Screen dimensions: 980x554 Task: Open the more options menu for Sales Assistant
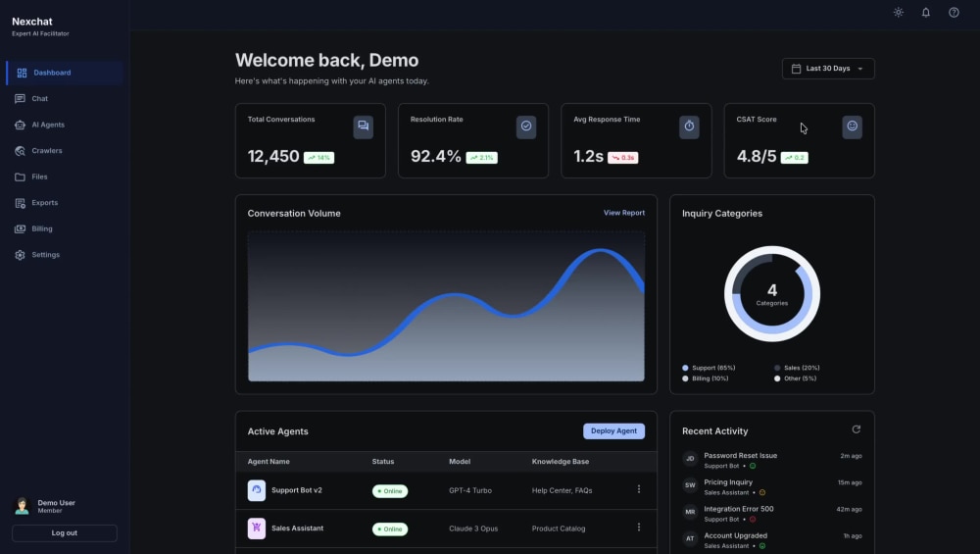coord(639,528)
